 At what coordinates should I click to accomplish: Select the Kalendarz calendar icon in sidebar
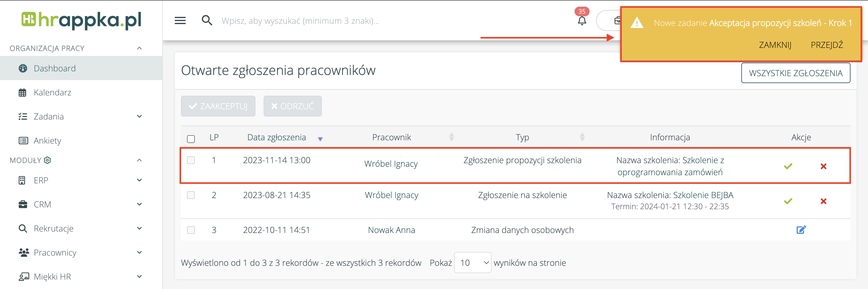pos(23,92)
